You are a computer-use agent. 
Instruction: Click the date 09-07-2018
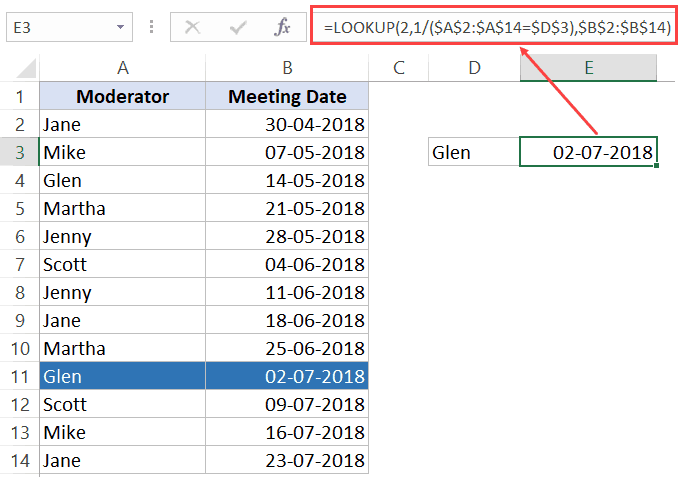pyautogui.click(x=315, y=404)
